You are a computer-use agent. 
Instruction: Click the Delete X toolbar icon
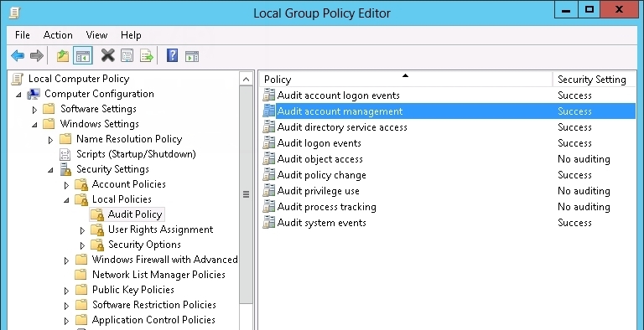pos(107,55)
